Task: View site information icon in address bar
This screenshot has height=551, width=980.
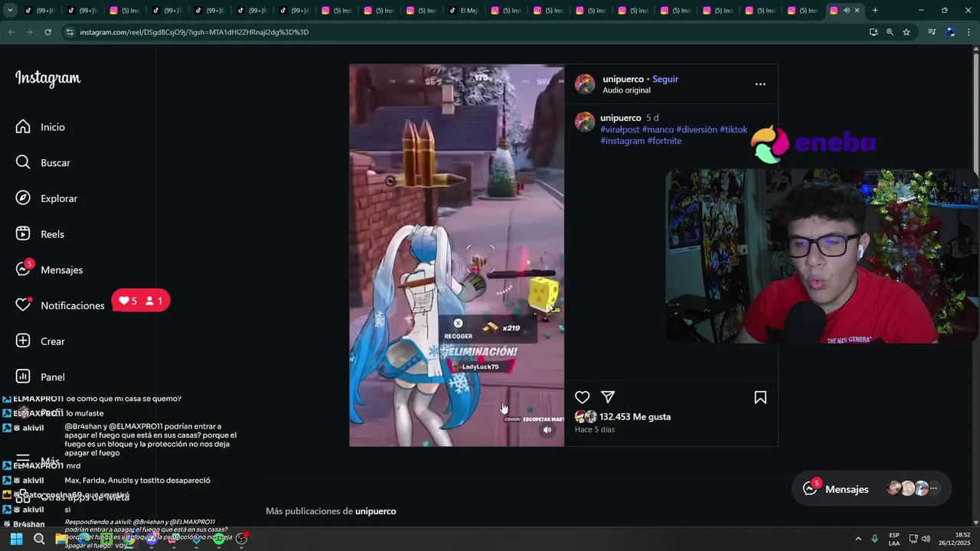Action: (70, 32)
